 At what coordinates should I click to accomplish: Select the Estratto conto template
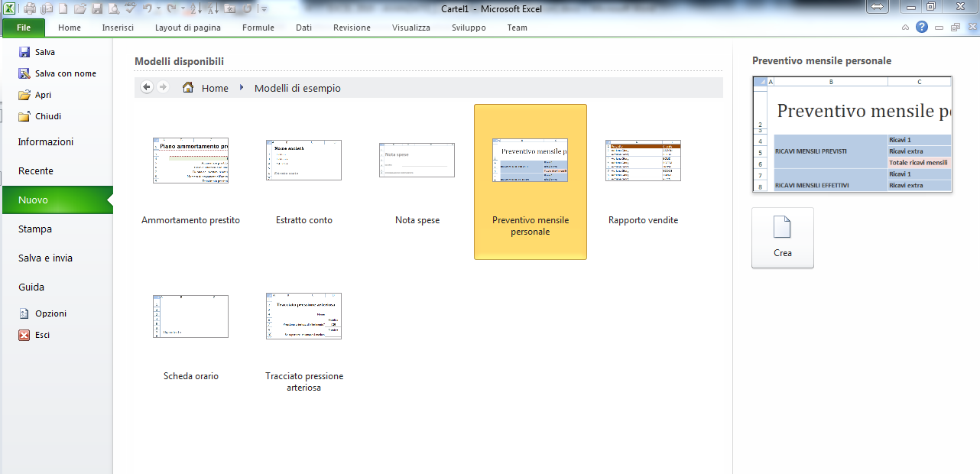pyautogui.click(x=303, y=182)
